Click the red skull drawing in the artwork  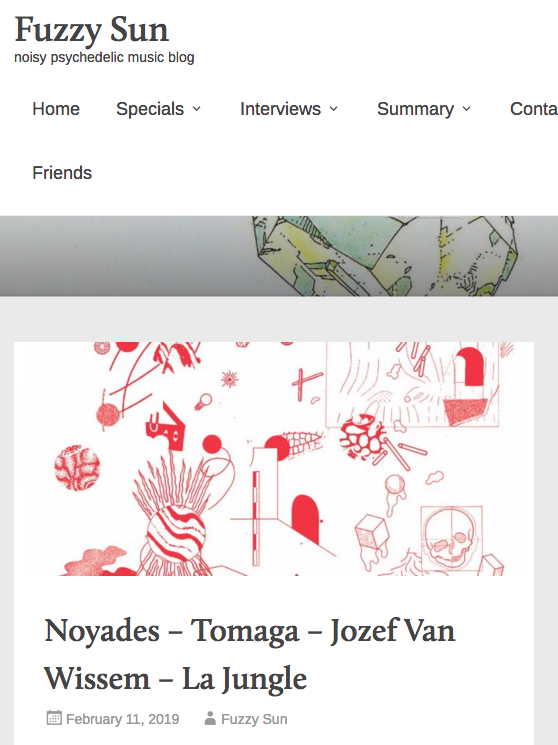pyautogui.click(x=450, y=538)
